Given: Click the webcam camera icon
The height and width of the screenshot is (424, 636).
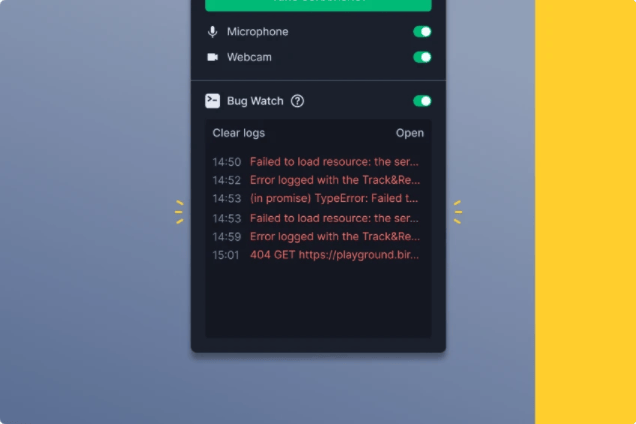Looking at the screenshot, I should coord(213,57).
